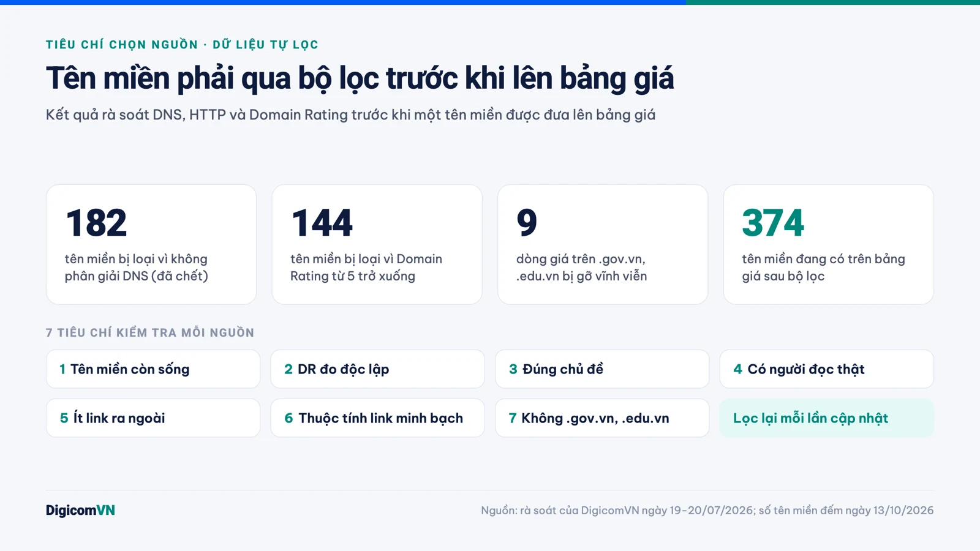
Task: Select chip "6 Thuộc tính link minh bạch"
Action: point(377,418)
